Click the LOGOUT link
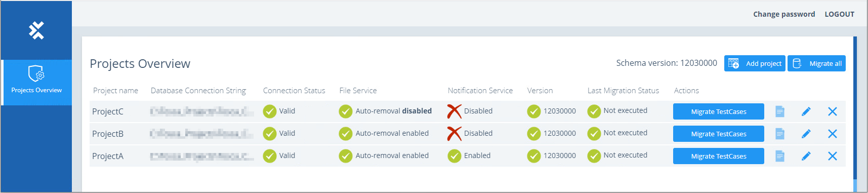868x193 pixels. point(839,14)
